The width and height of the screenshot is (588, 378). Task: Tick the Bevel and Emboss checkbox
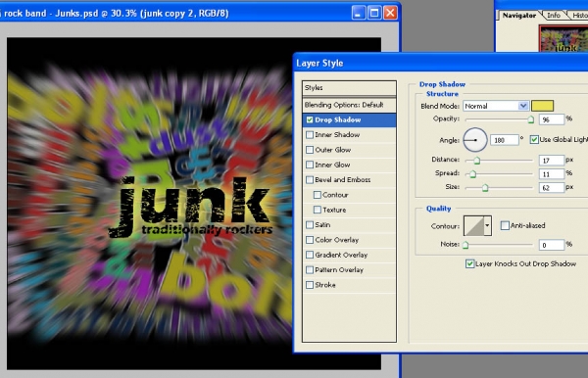point(310,180)
